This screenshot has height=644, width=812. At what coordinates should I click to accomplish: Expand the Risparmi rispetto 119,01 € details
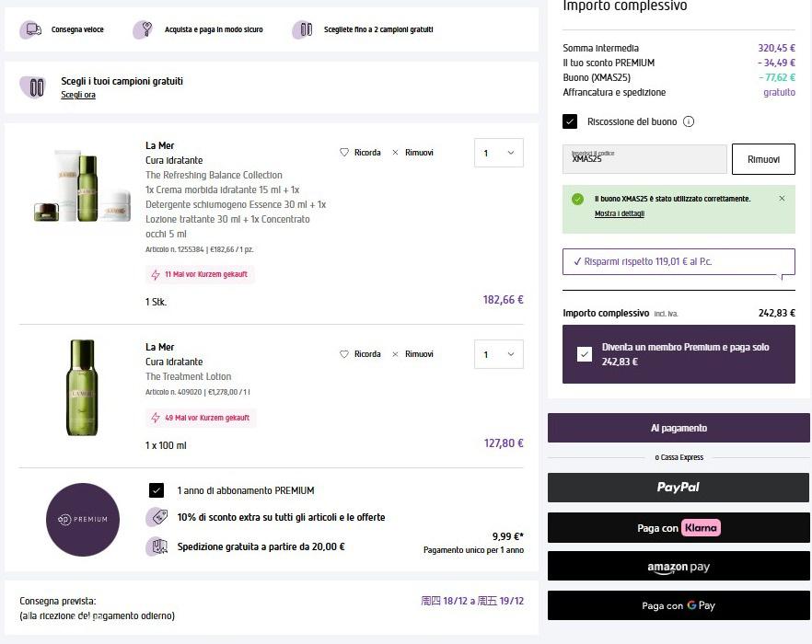pos(679,261)
